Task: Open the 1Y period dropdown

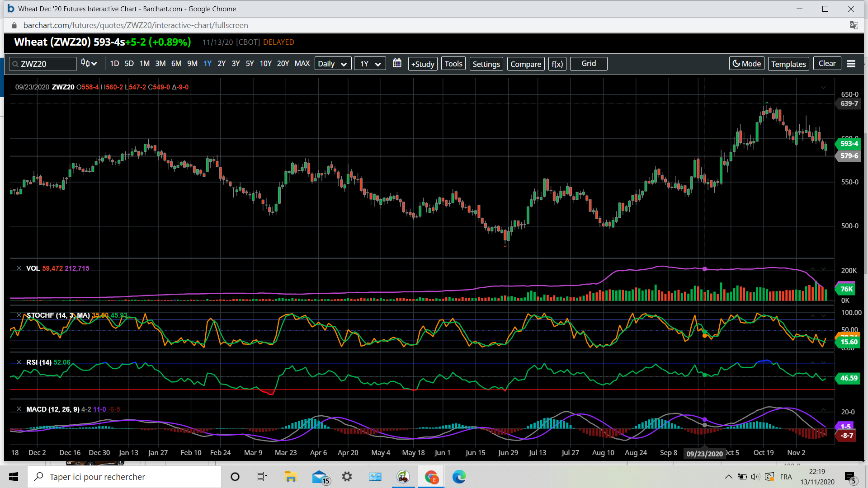Action: [x=370, y=64]
